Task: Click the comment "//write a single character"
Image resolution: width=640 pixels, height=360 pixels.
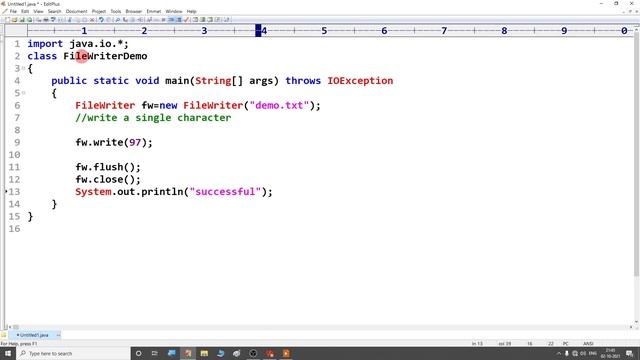Action: (x=153, y=118)
